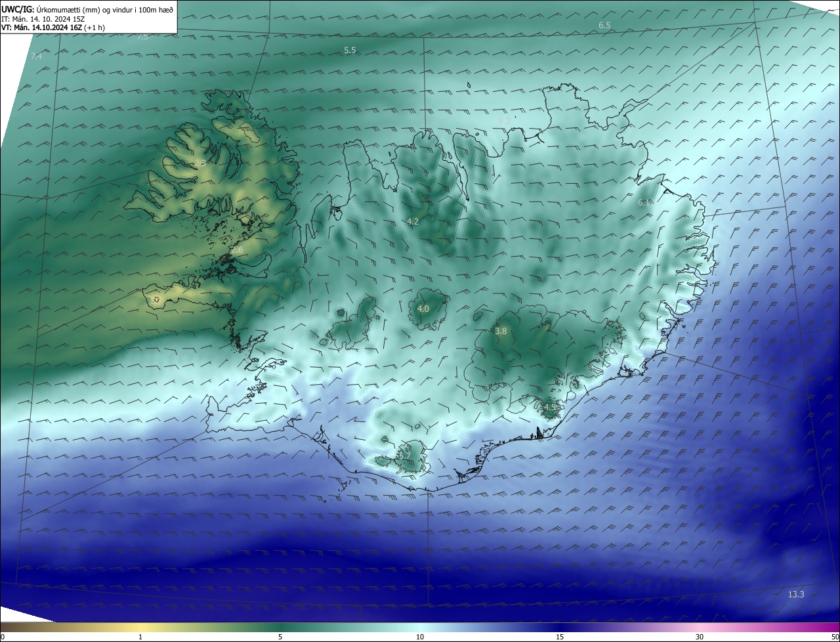The width and height of the screenshot is (840, 642).
Task: Click the 50 tick label on the color scale
Action: [835, 637]
